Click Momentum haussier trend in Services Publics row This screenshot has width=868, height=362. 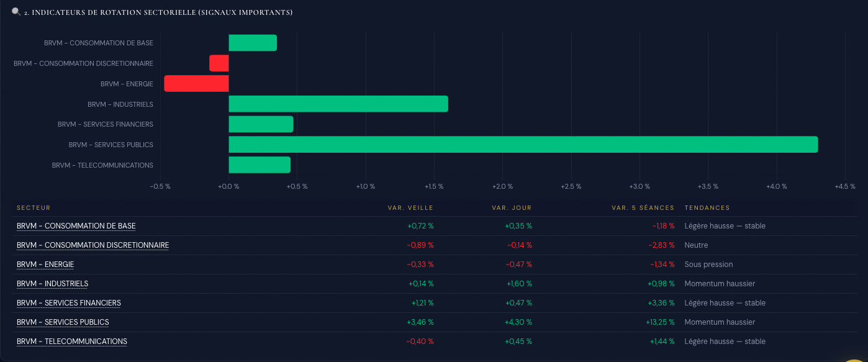pos(720,322)
